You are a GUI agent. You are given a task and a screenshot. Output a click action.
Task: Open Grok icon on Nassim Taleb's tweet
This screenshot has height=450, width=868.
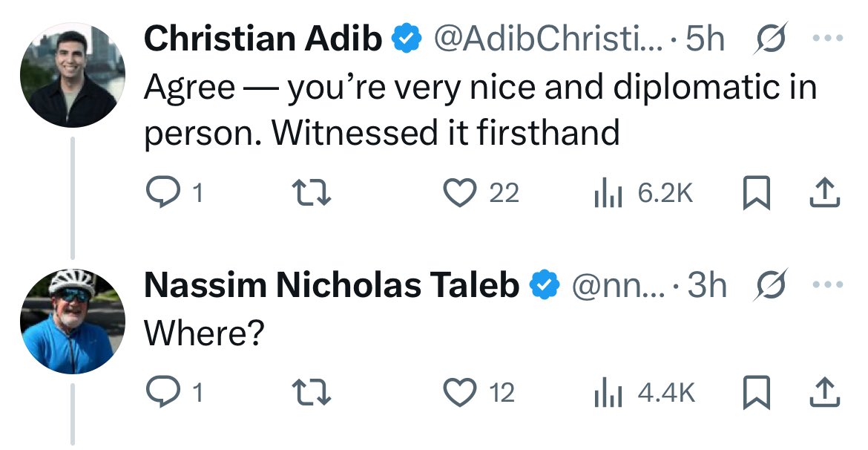(771, 284)
